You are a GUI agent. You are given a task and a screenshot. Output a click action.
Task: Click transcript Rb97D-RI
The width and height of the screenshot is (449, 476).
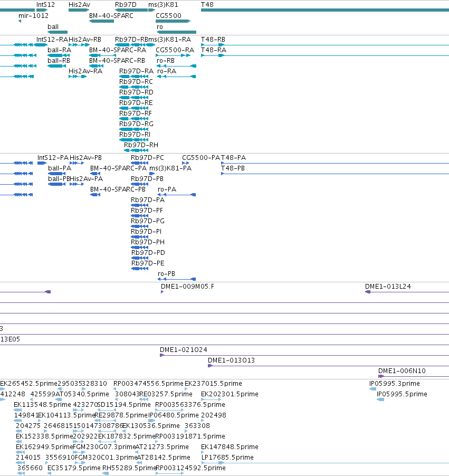coord(135,135)
